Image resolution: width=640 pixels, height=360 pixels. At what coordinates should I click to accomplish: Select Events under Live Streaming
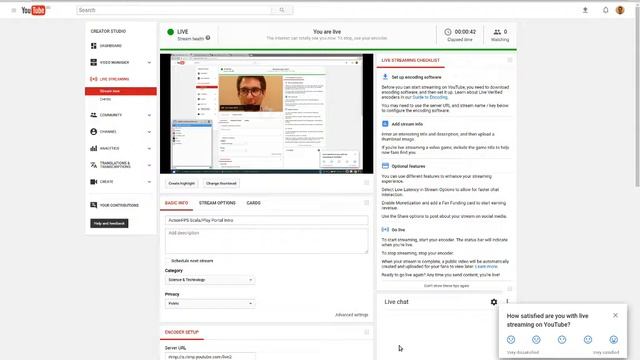[x=105, y=99]
